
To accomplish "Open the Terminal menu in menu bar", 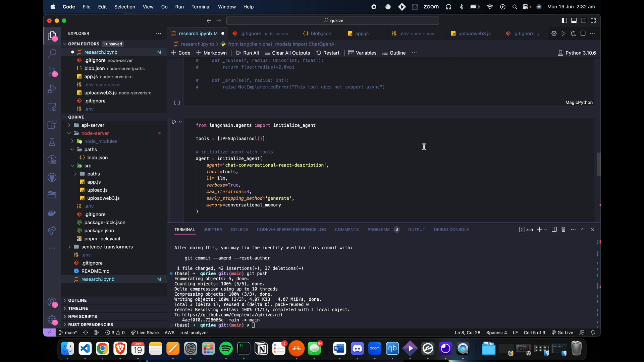I will [x=201, y=7].
